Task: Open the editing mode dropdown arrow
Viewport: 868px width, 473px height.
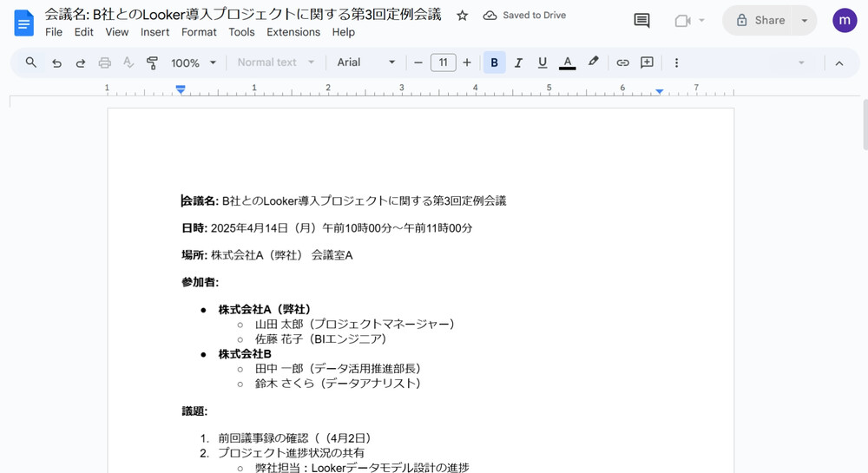Action: click(801, 62)
